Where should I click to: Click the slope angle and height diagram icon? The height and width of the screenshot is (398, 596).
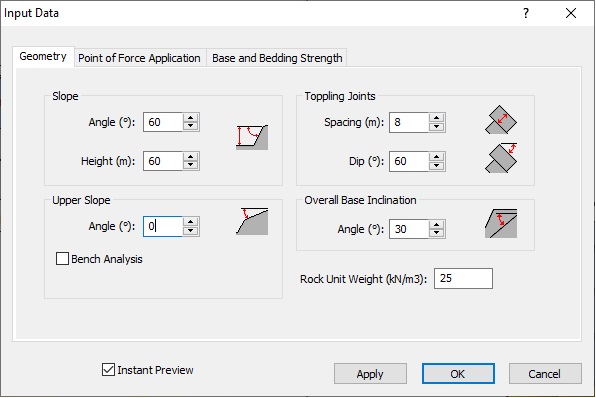click(252, 137)
